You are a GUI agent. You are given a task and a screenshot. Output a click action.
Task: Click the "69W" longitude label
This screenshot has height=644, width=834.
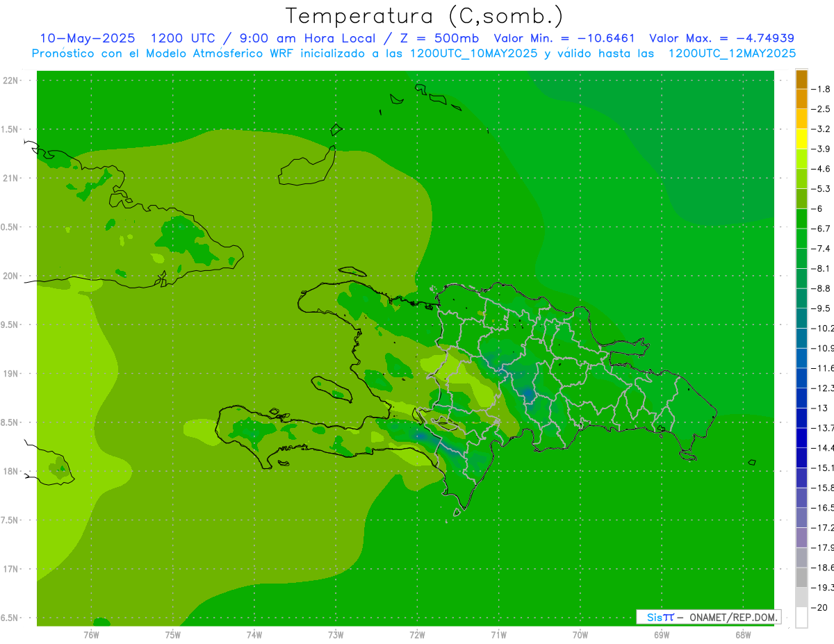tap(662, 634)
